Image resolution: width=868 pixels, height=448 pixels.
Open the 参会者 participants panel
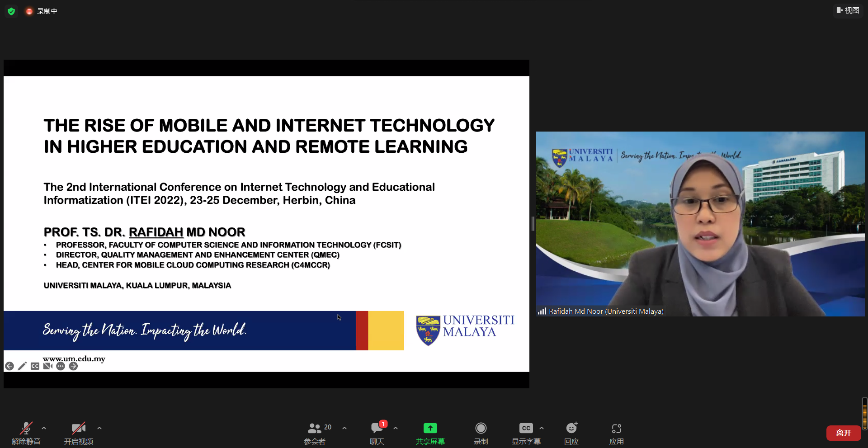(315, 433)
